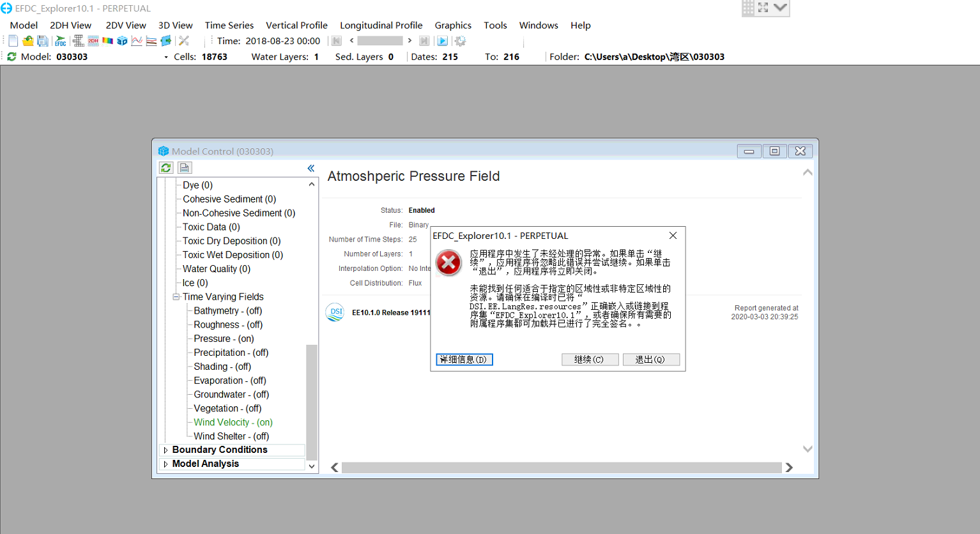Viewport: 980px width, 534px height.
Task: Collapse the Time Varying Fields node
Action: 176,297
